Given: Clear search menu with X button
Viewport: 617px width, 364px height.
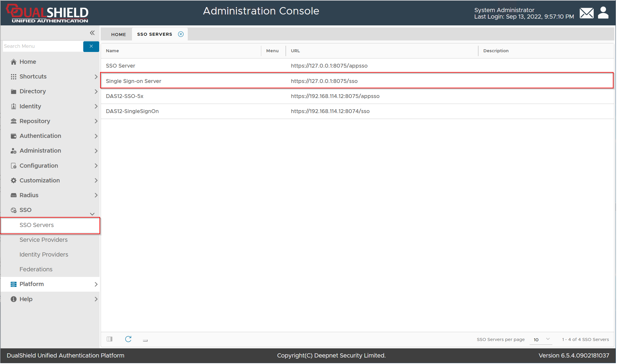Looking at the screenshot, I should pos(91,46).
